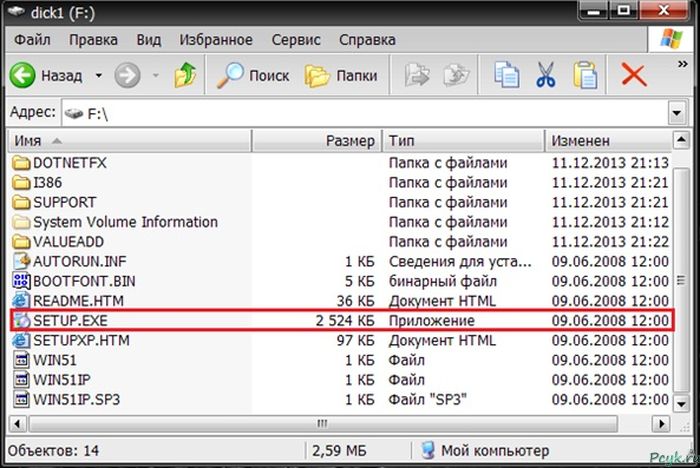Toggle the Папки folders pane button
The height and width of the screenshot is (468, 700).
342,75
